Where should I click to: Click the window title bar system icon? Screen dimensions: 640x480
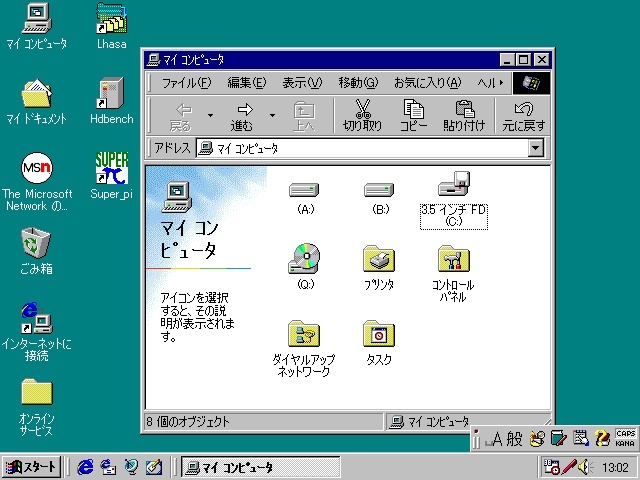153,60
